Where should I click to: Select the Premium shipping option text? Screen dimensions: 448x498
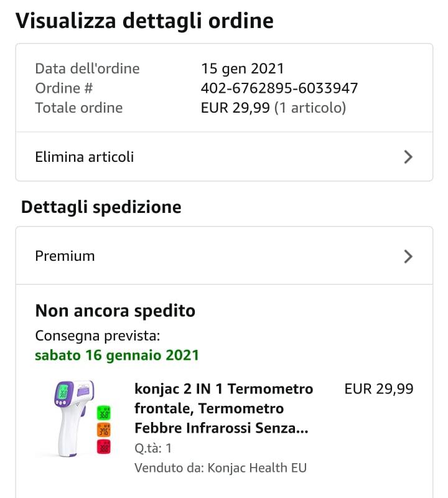[65, 256]
